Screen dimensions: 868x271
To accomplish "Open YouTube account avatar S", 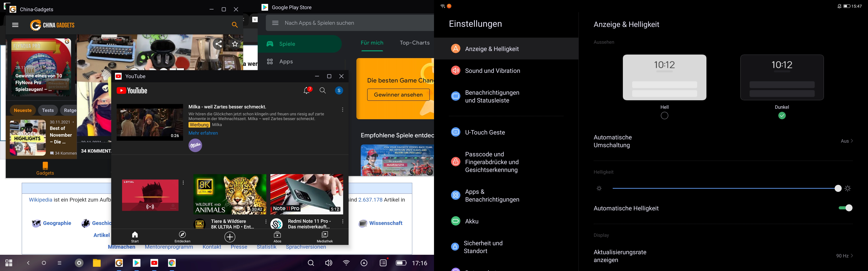I will coord(339,91).
